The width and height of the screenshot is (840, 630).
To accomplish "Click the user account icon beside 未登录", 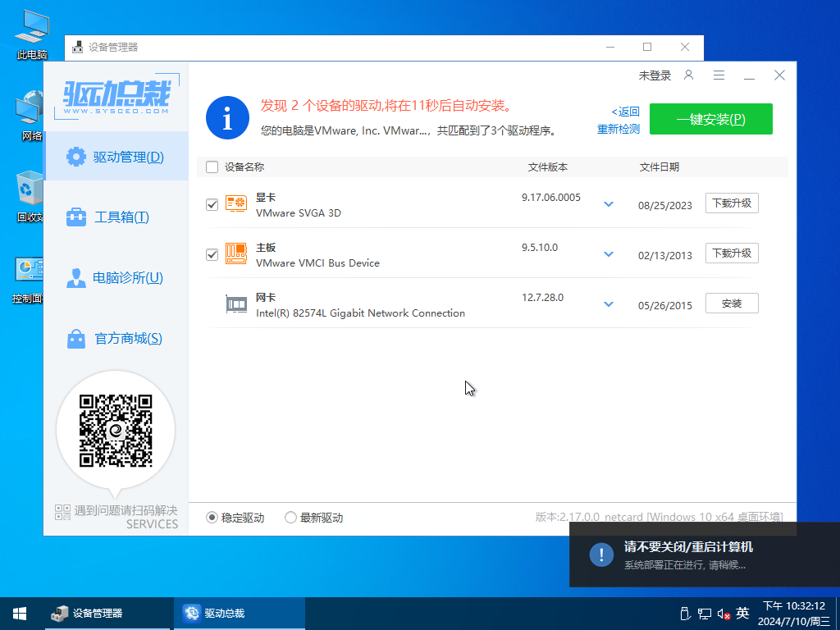I will coord(688,75).
